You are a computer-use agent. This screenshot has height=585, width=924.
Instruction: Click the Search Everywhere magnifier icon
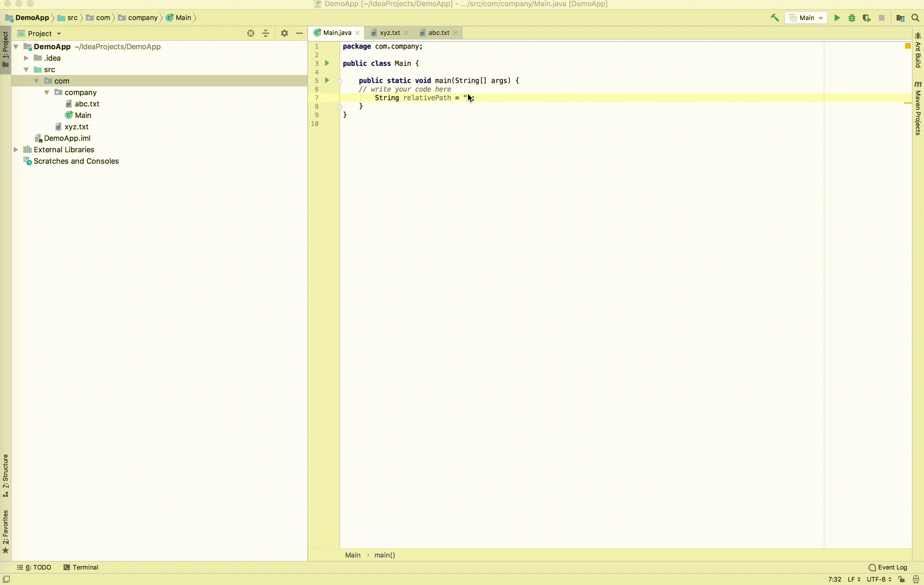click(915, 18)
